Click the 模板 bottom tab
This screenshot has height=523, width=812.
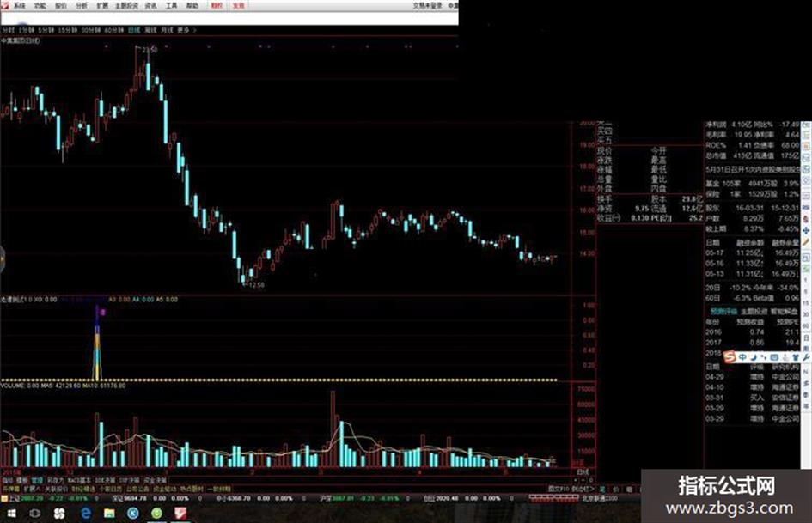(21, 481)
